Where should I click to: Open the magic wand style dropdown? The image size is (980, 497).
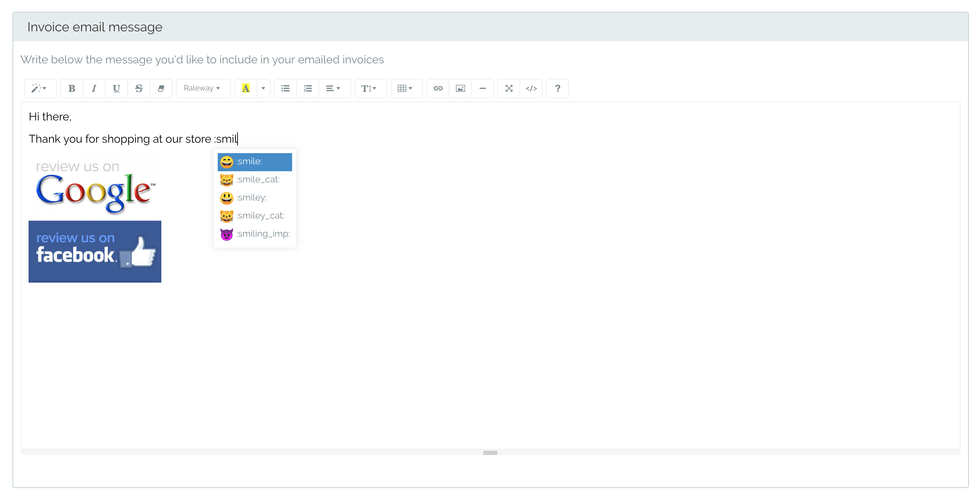[40, 88]
